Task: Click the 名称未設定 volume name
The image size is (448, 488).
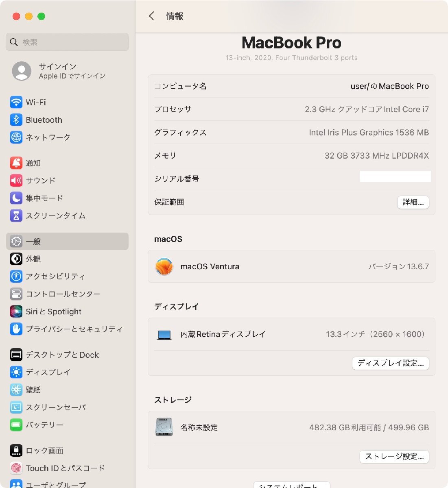Action: click(199, 427)
